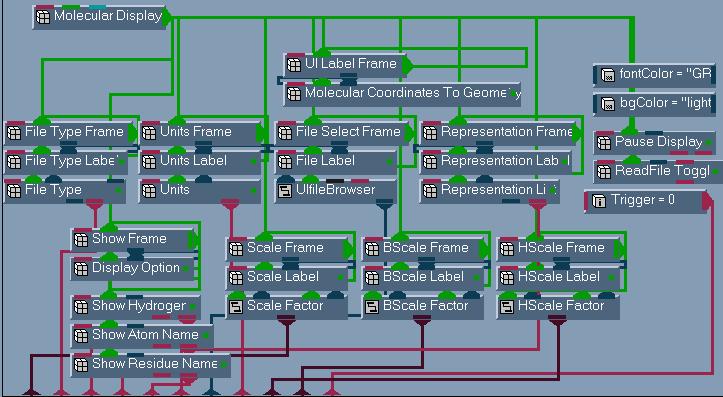Select the Representation List module
The height and width of the screenshot is (397, 723).
pos(490,190)
